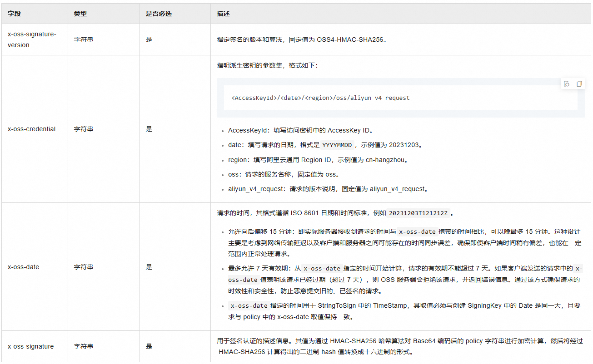The width and height of the screenshot is (593, 364).
Task: Click 字符串 in the x-oss-date row
Action: (x=84, y=267)
